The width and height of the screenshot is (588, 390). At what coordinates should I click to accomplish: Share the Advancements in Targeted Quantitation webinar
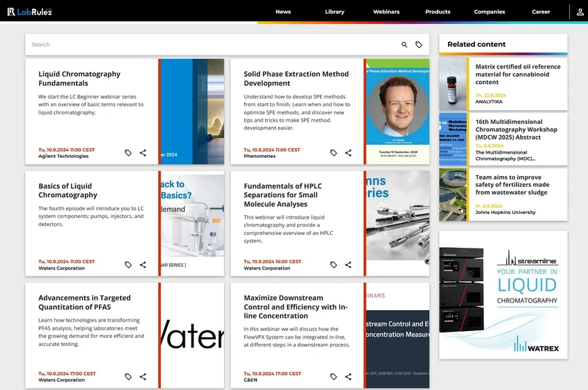click(143, 376)
